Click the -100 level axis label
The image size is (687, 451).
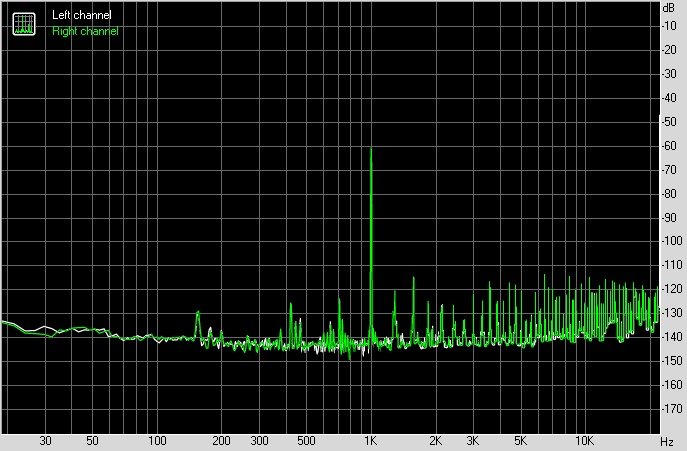point(670,242)
